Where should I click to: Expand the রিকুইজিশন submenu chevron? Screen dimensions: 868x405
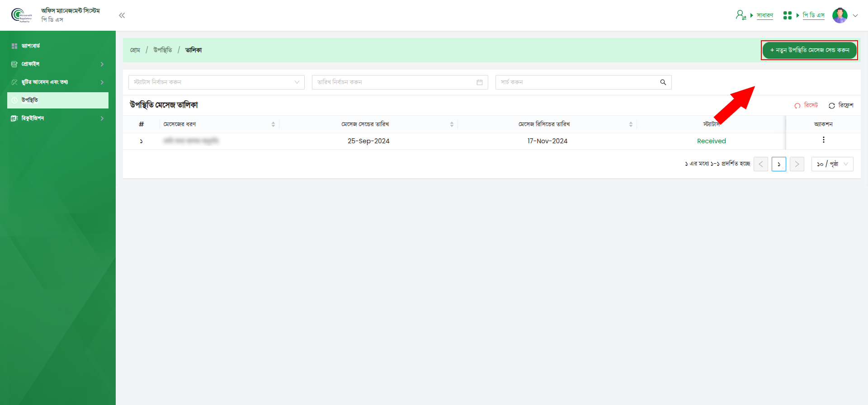[x=102, y=118]
